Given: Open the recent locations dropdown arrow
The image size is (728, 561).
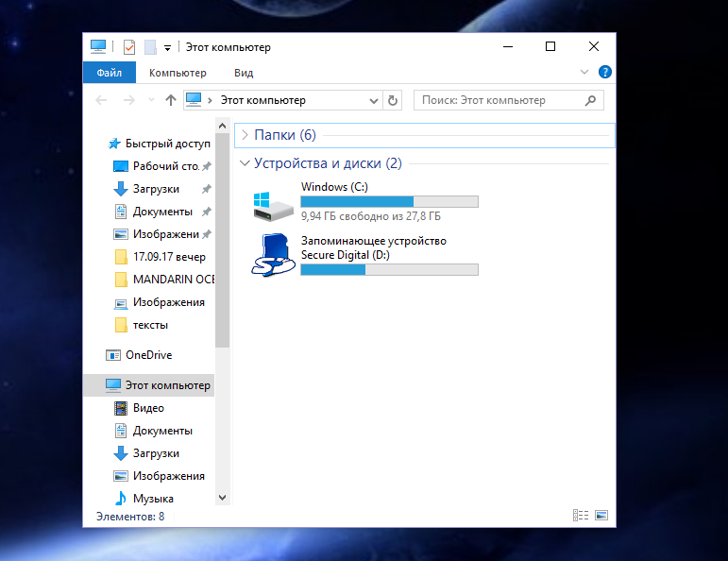Looking at the screenshot, I should 151,100.
